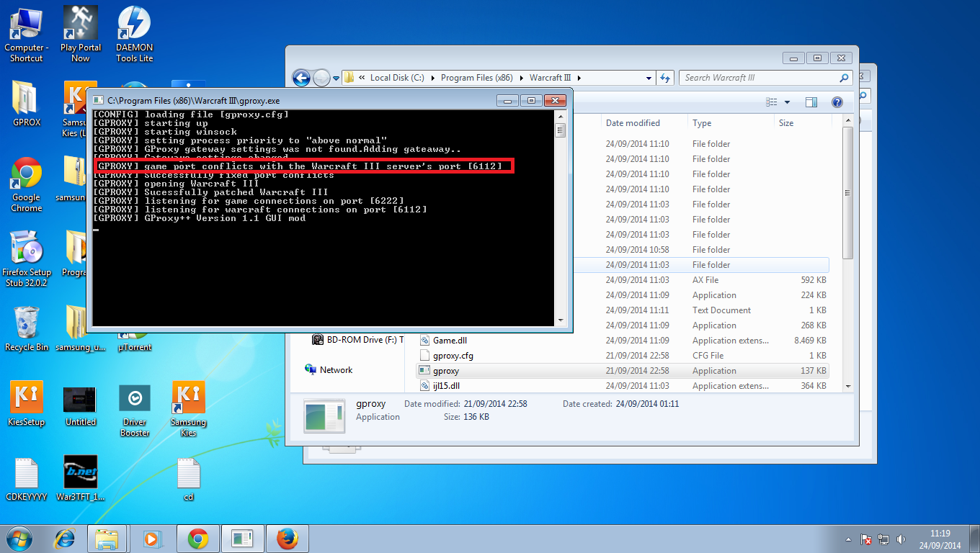
Task: Open gproxy.exe console title bar icon menu
Action: point(97,100)
